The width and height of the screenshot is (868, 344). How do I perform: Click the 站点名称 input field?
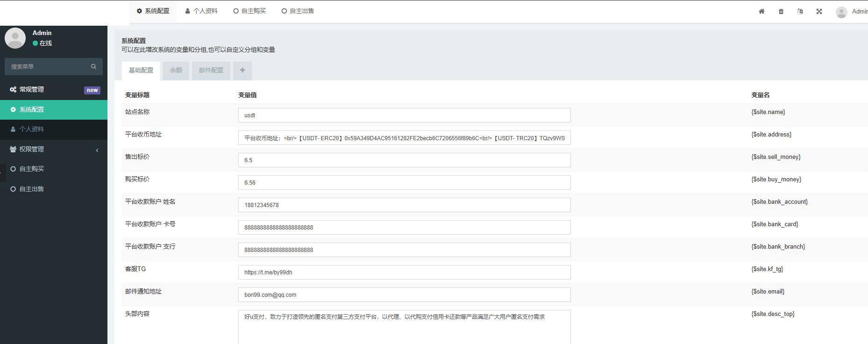(x=404, y=115)
